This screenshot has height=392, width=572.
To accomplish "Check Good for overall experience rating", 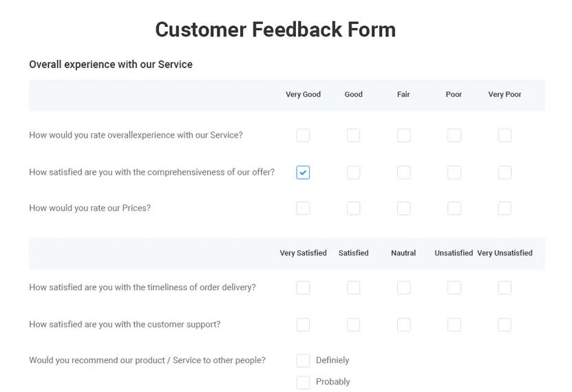I will (353, 135).
